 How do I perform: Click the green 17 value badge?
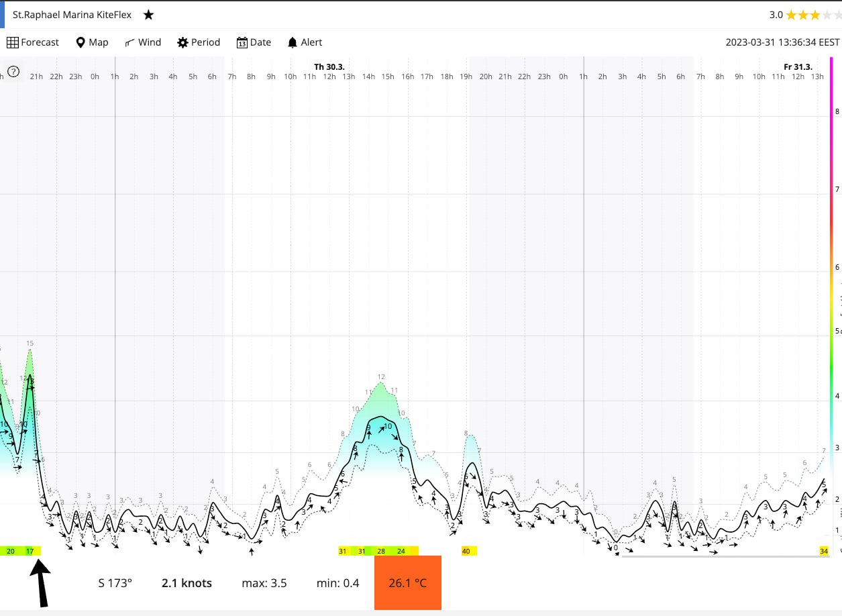(x=30, y=551)
